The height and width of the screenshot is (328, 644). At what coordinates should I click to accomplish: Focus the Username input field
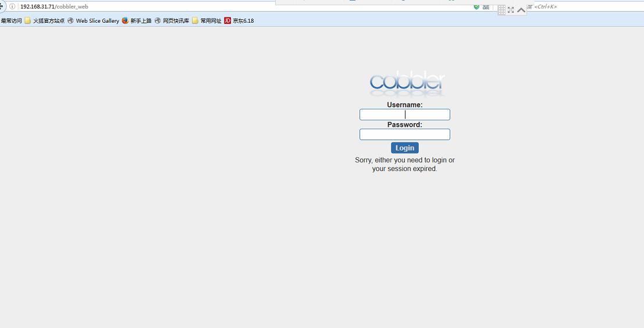click(x=404, y=115)
